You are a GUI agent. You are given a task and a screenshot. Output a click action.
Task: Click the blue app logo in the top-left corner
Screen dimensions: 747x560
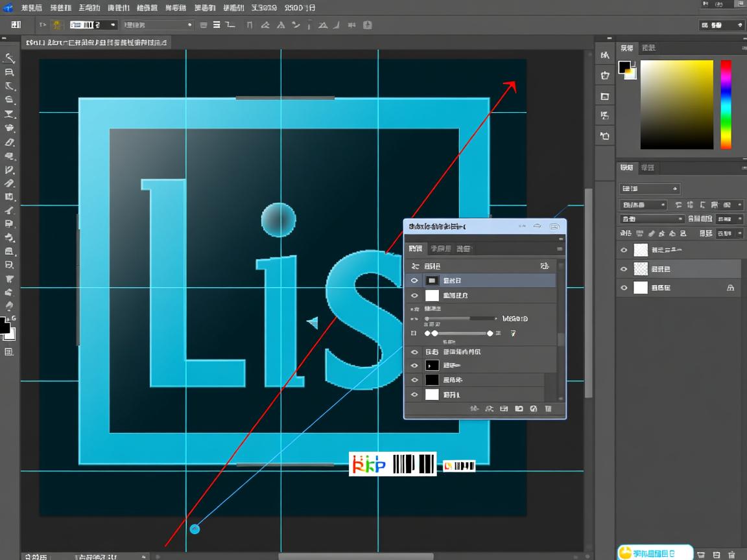8,8
